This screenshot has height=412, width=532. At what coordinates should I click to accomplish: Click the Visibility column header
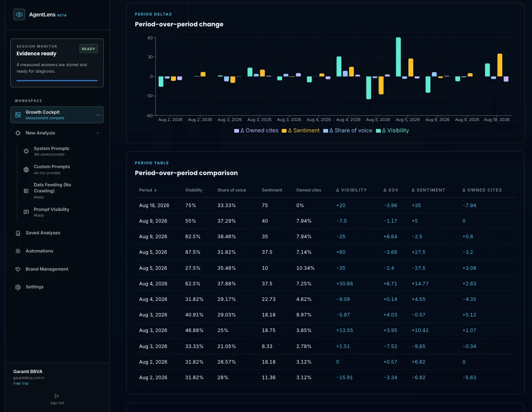194,190
